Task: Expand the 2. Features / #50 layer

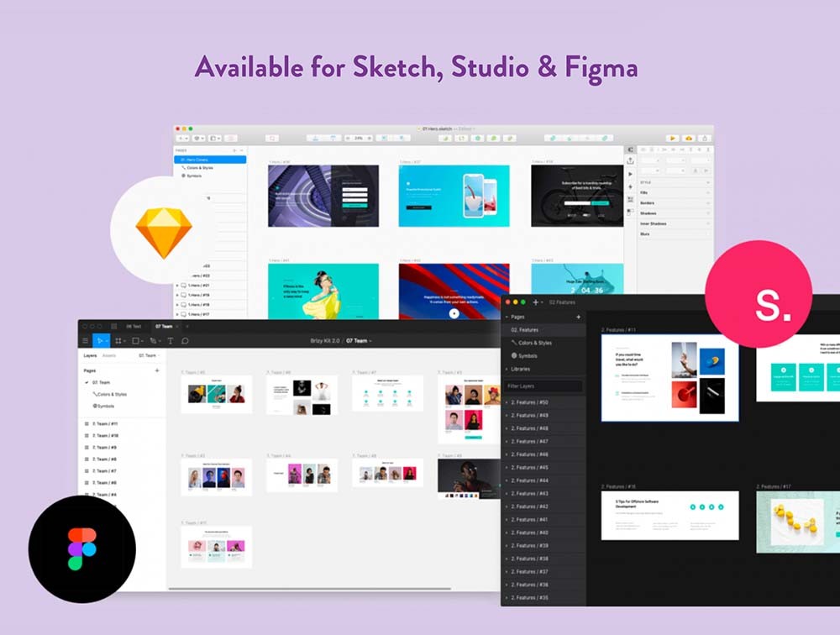Action: point(507,402)
